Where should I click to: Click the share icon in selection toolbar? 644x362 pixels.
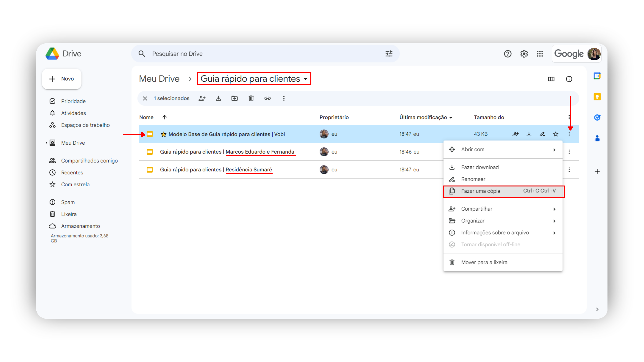[x=202, y=98]
